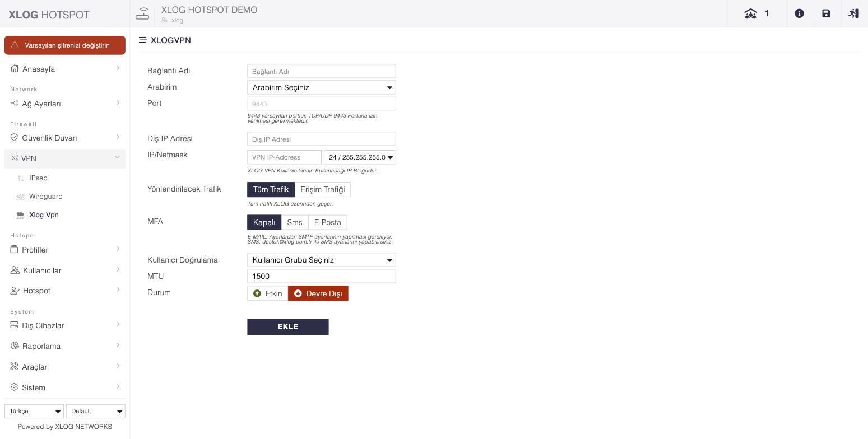Screen dimensions: 868x439
Task: Click the Xlog Vpn icon in the sidebar
Action: tap(21, 215)
